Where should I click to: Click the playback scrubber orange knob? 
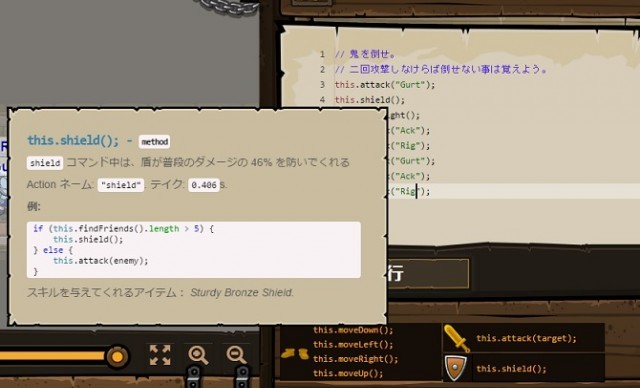tap(118, 357)
